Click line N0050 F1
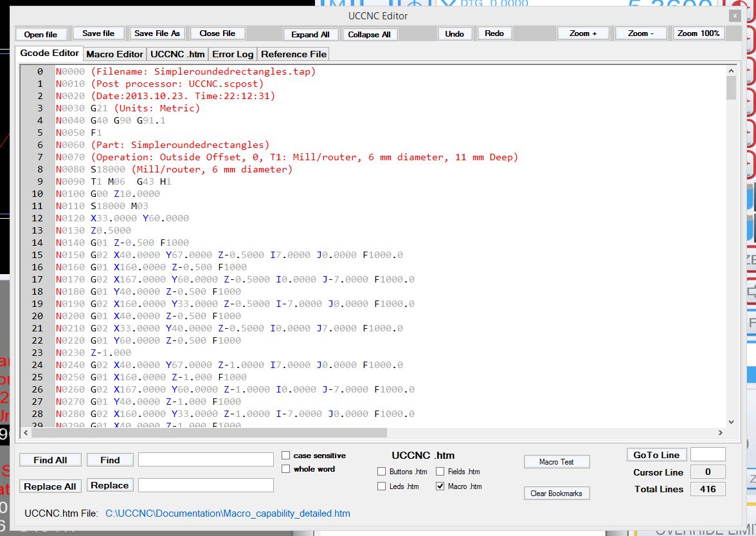The height and width of the screenshot is (536, 756). 78,133
